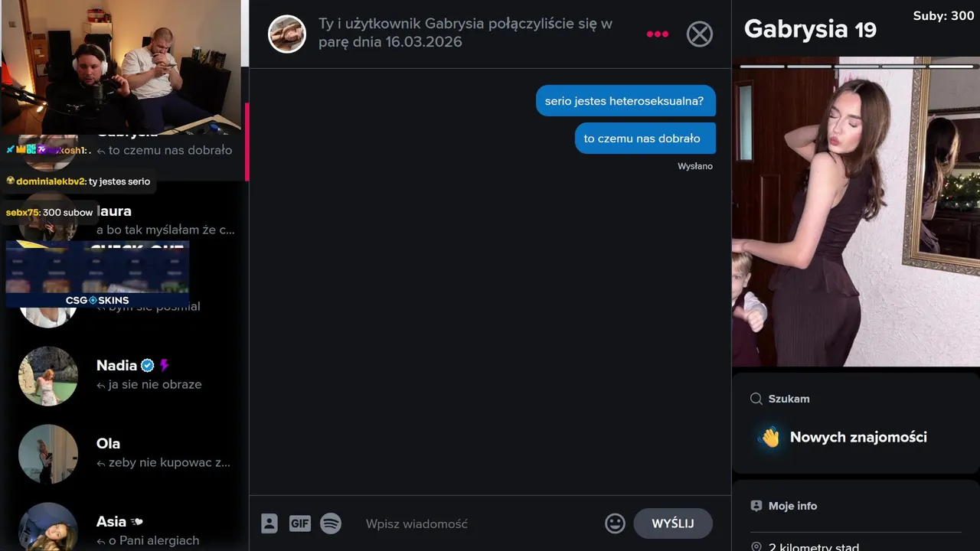Click the 'Moje info' section icon
Image resolution: width=980 pixels, height=551 pixels.
pyautogui.click(x=756, y=506)
